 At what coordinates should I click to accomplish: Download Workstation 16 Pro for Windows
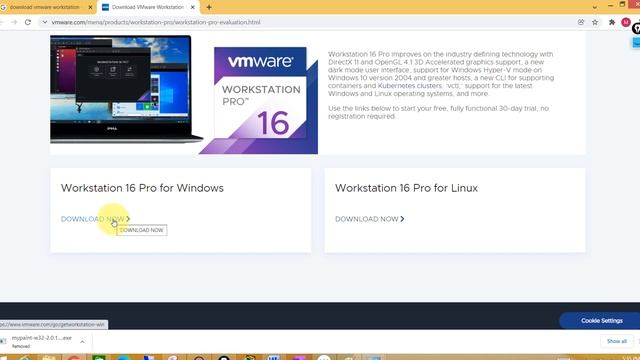click(95, 219)
